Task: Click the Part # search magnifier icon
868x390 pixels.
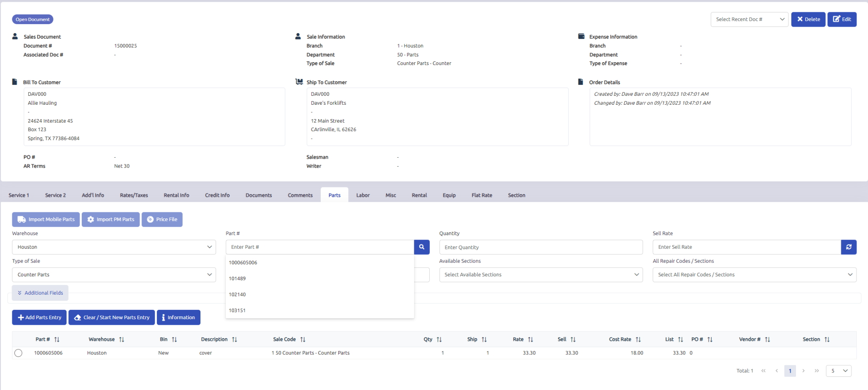Action: pyautogui.click(x=422, y=247)
